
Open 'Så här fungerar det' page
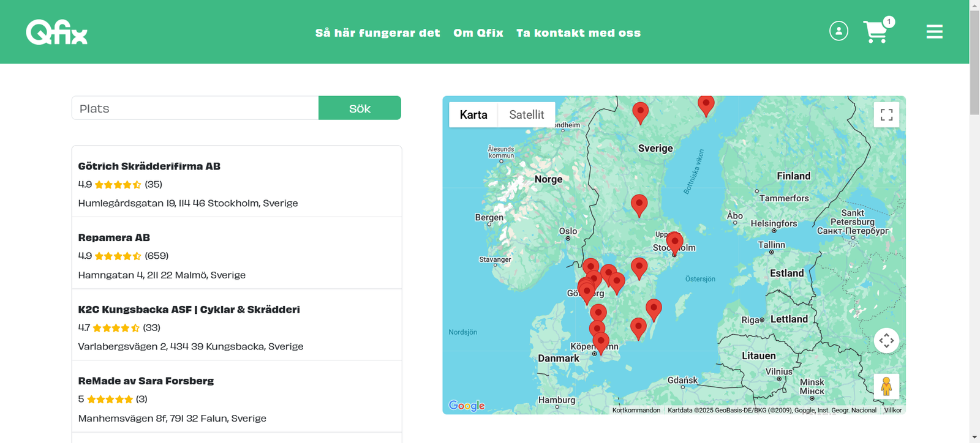(x=377, y=33)
